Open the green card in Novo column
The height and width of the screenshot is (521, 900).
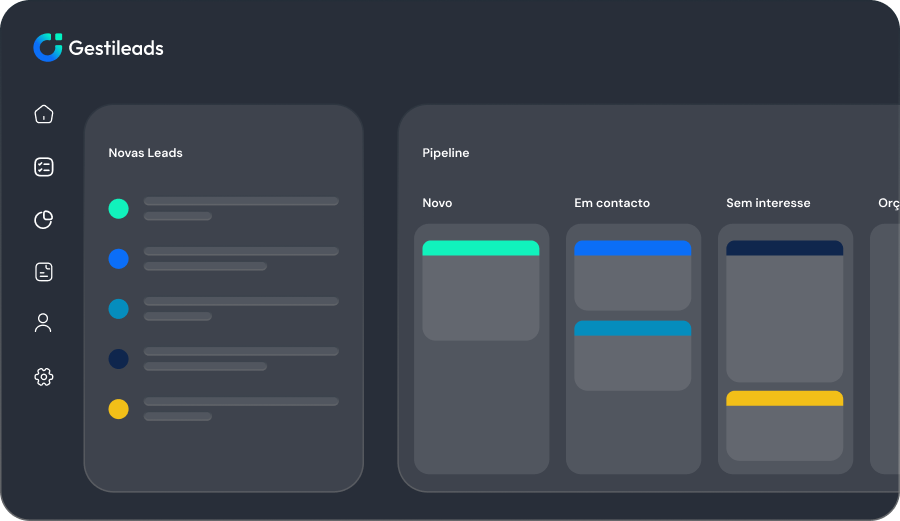click(x=480, y=290)
